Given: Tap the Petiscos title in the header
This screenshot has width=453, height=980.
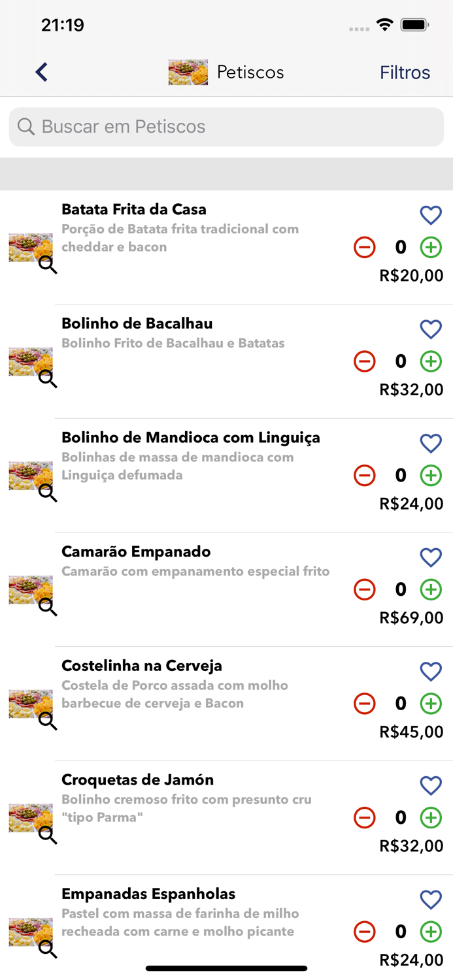Looking at the screenshot, I should click(250, 72).
